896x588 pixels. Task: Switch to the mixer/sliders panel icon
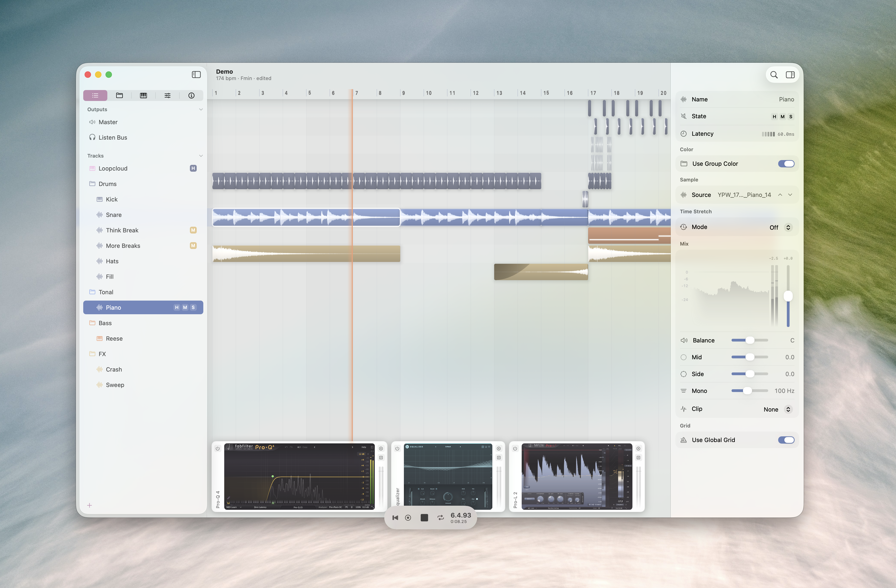pos(168,95)
